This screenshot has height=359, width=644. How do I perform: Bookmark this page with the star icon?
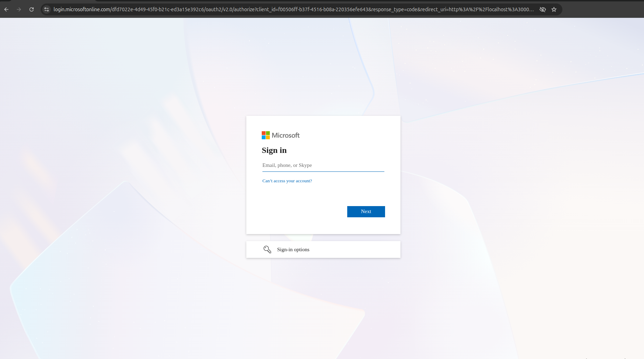pos(554,9)
